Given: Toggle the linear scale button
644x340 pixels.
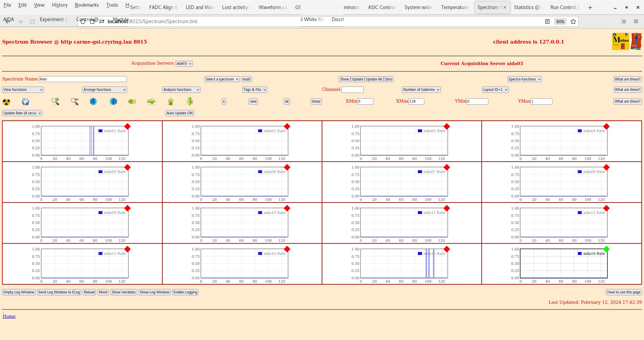Looking at the screenshot, I should pos(316,101).
